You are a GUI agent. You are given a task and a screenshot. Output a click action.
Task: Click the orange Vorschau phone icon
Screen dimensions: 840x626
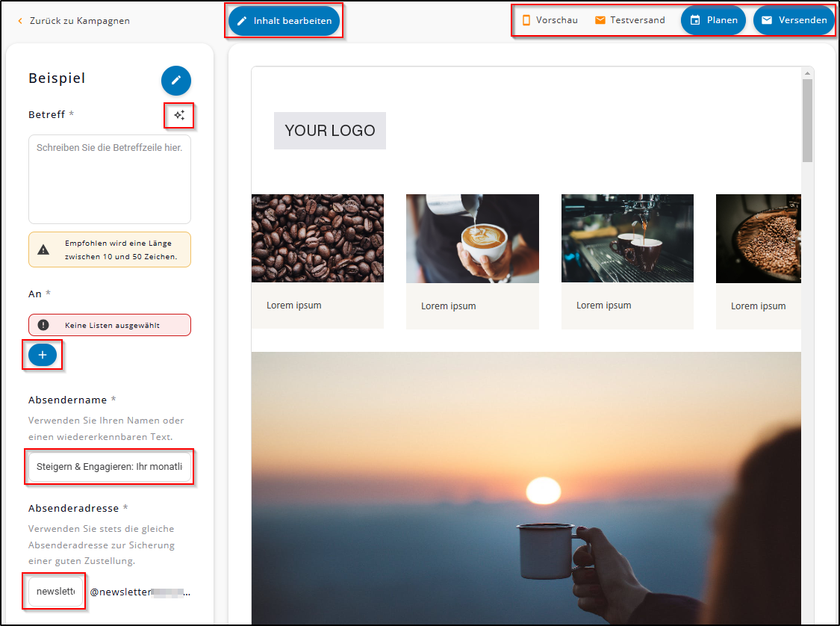[526, 20]
